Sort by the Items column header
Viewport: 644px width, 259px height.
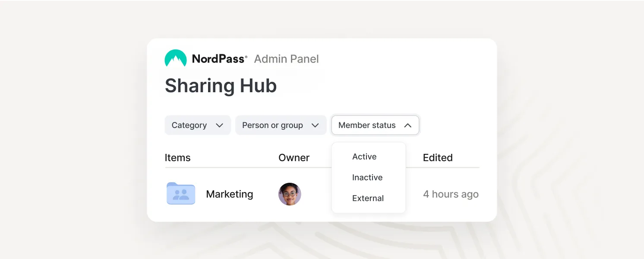[177, 158]
